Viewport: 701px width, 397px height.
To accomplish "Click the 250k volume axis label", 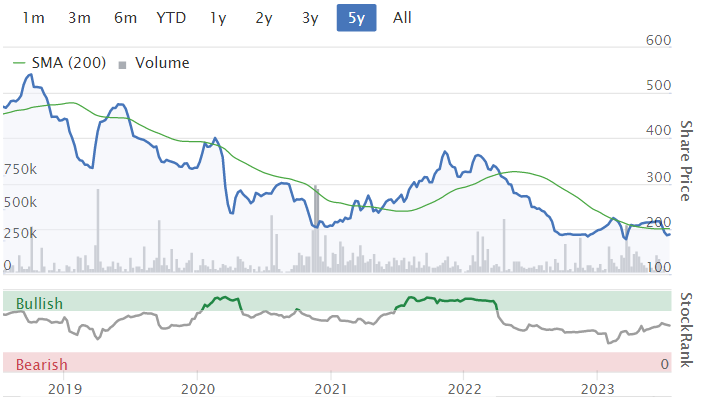I will [21, 233].
